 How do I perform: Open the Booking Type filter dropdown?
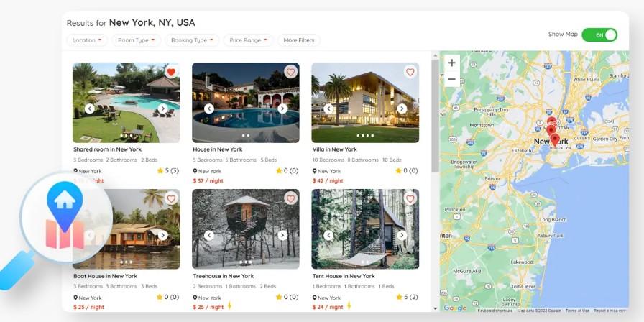point(192,40)
